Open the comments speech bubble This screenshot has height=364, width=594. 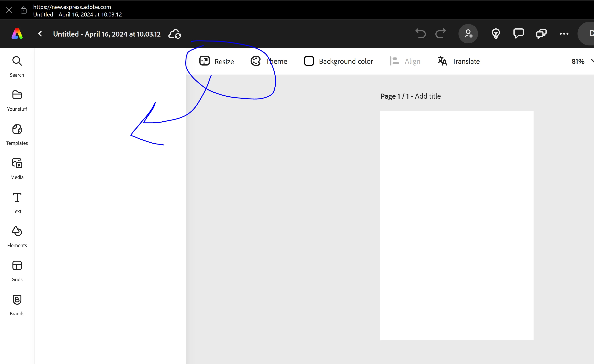click(518, 34)
